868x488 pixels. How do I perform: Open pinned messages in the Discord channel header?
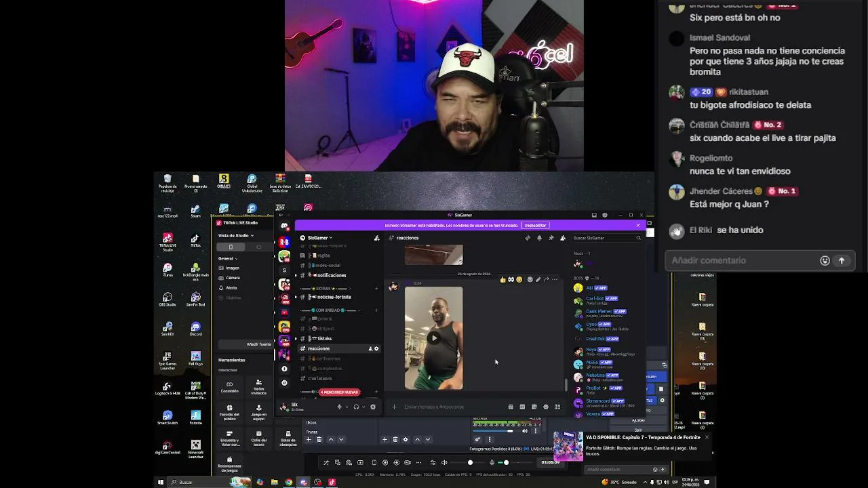[551, 238]
